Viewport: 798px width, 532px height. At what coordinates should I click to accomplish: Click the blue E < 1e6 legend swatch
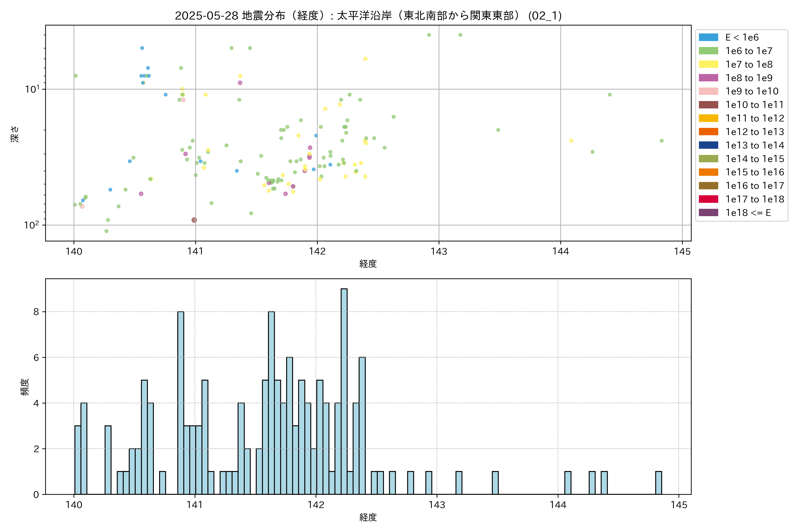708,37
